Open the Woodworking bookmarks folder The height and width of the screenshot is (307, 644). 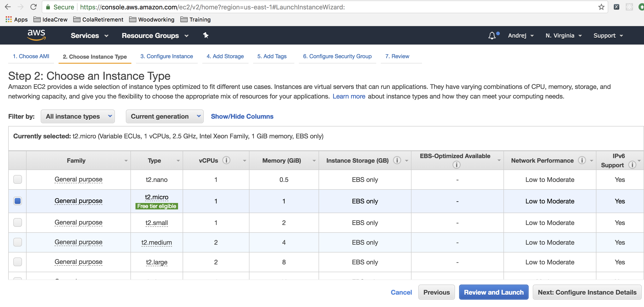pos(152,19)
